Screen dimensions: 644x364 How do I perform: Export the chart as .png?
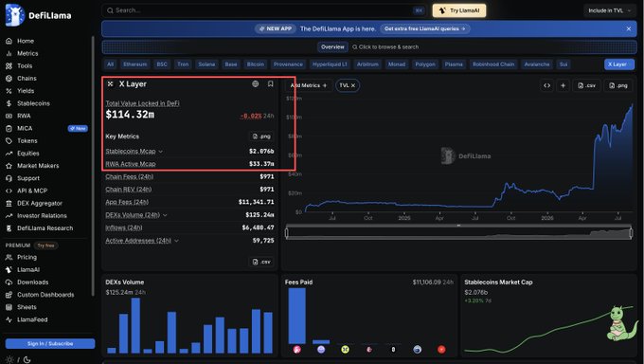(x=618, y=85)
